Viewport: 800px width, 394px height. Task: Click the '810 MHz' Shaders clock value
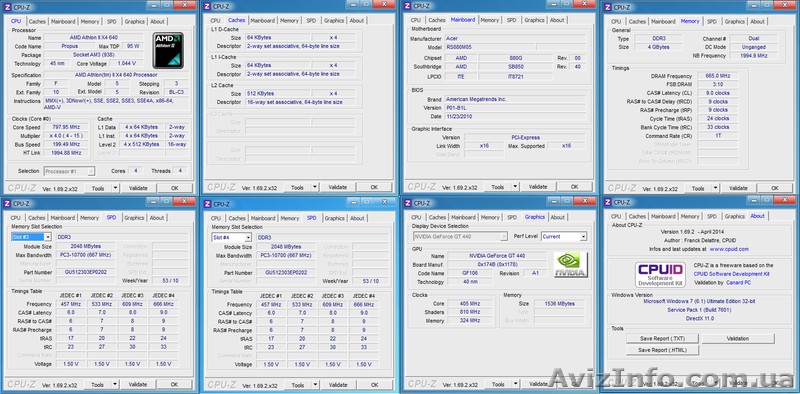pyautogui.click(x=470, y=312)
